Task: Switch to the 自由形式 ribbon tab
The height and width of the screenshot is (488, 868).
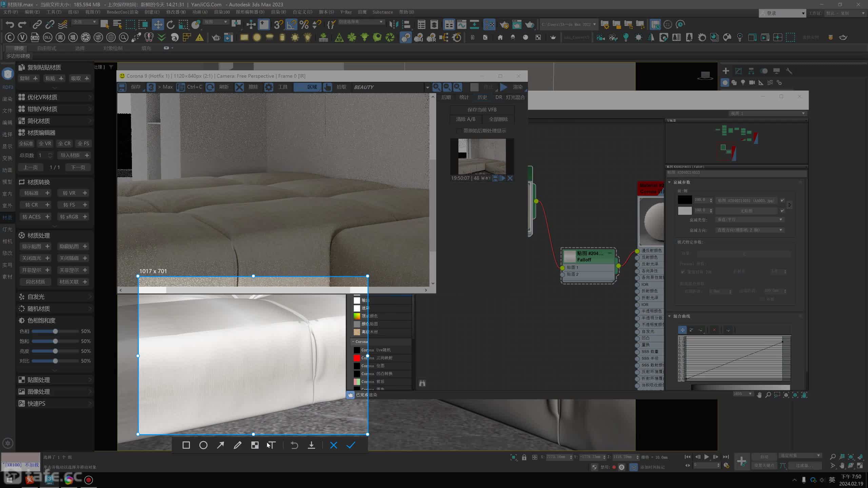Action: coord(47,48)
